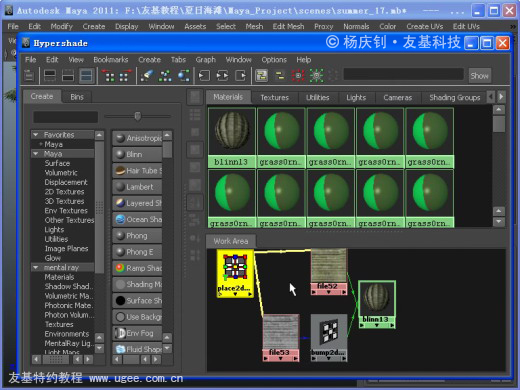Open the Cameras tab

pyautogui.click(x=398, y=98)
